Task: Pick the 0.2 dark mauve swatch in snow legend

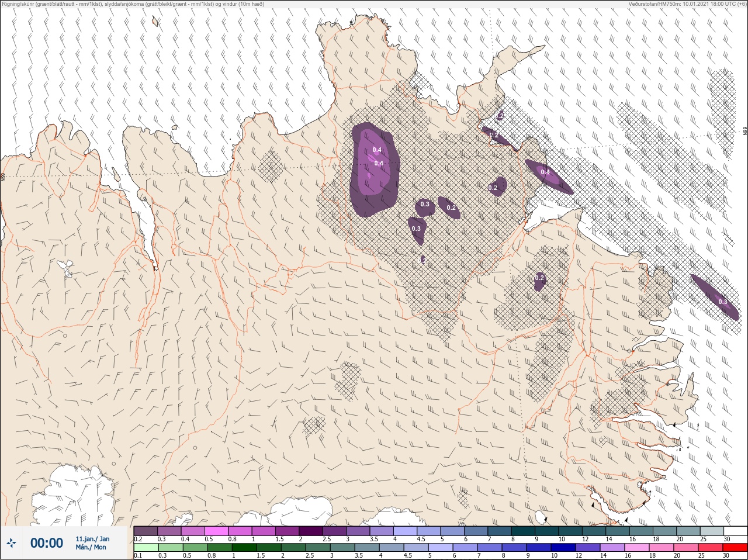Action: click(146, 531)
